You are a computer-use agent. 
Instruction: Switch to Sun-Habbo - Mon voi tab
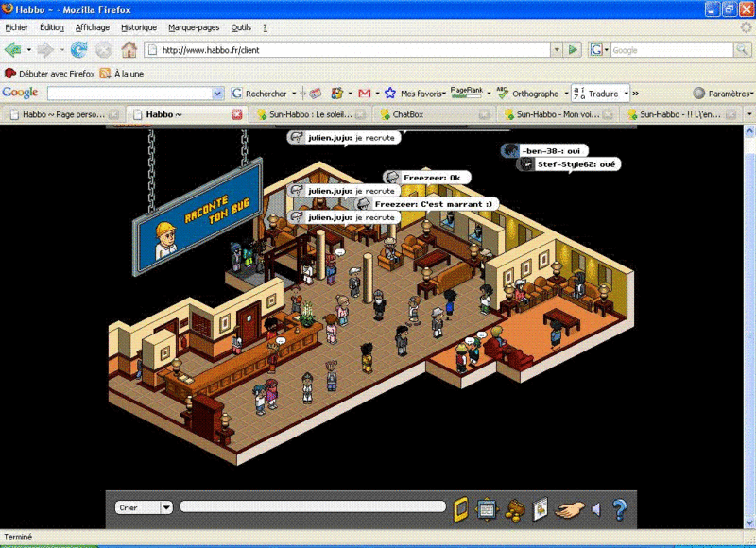click(558, 114)
